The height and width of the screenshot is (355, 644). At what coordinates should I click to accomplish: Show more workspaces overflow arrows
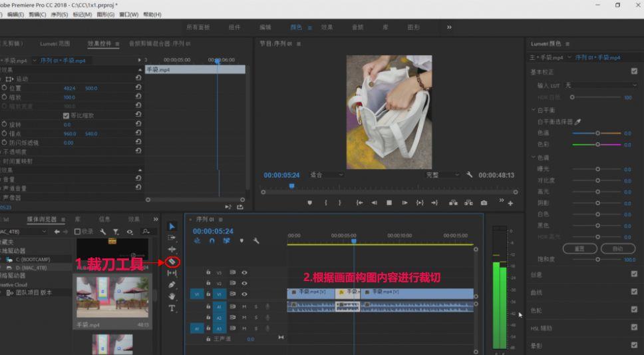tap(449, 27)
